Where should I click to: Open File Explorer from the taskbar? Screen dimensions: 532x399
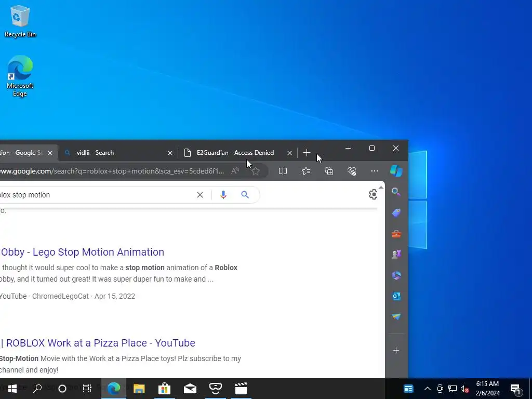pyautogui.click(x=139, y=389)
